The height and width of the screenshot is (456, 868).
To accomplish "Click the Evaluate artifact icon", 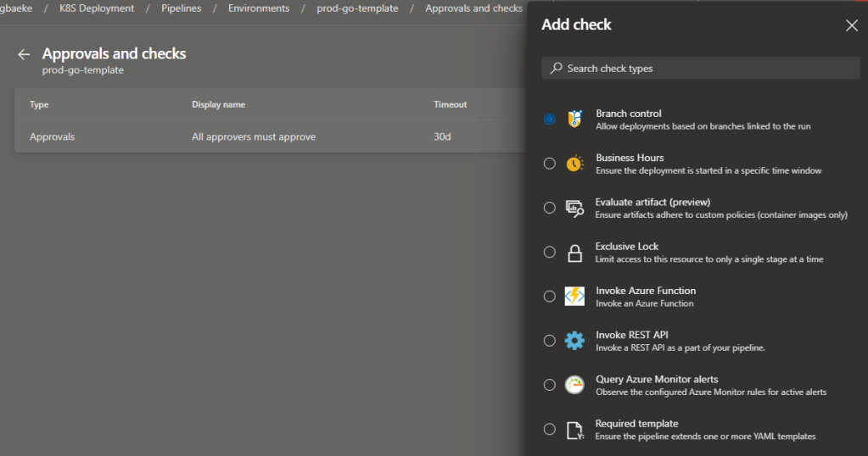I will 574,208.
